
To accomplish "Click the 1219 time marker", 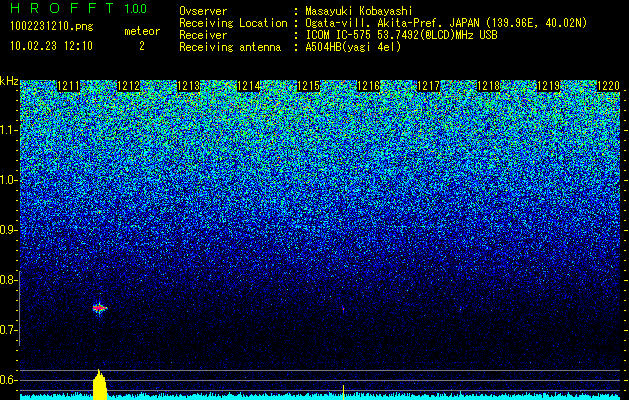I will 548,86.
